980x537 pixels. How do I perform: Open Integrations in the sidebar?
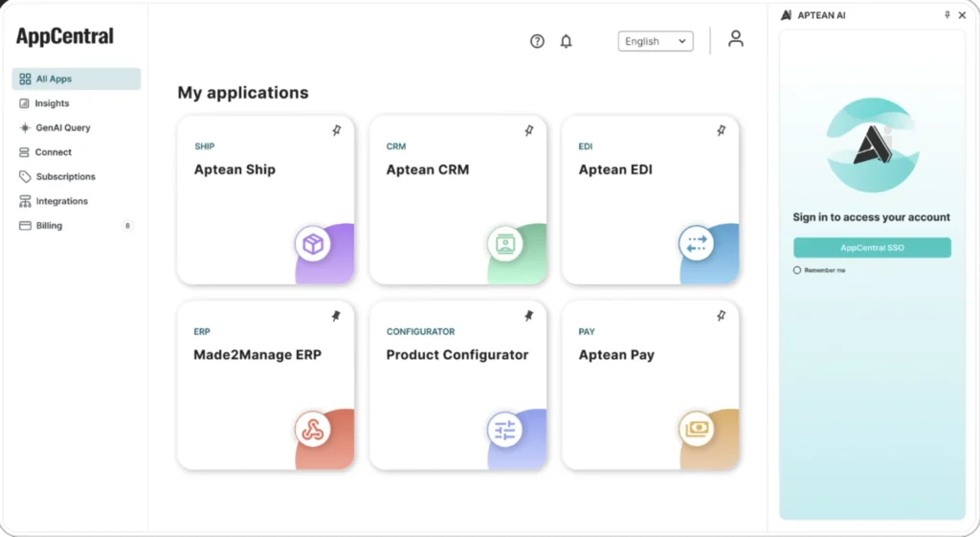(77, 201)
